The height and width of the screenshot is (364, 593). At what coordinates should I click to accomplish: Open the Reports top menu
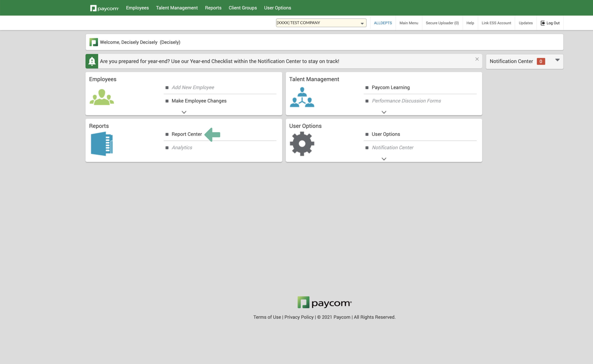[213, 8]
